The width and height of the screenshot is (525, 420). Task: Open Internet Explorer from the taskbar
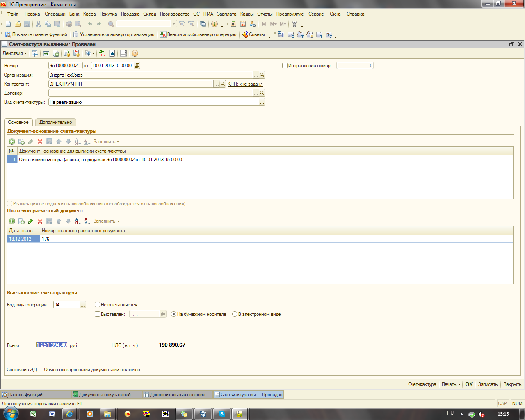[69, 414]
